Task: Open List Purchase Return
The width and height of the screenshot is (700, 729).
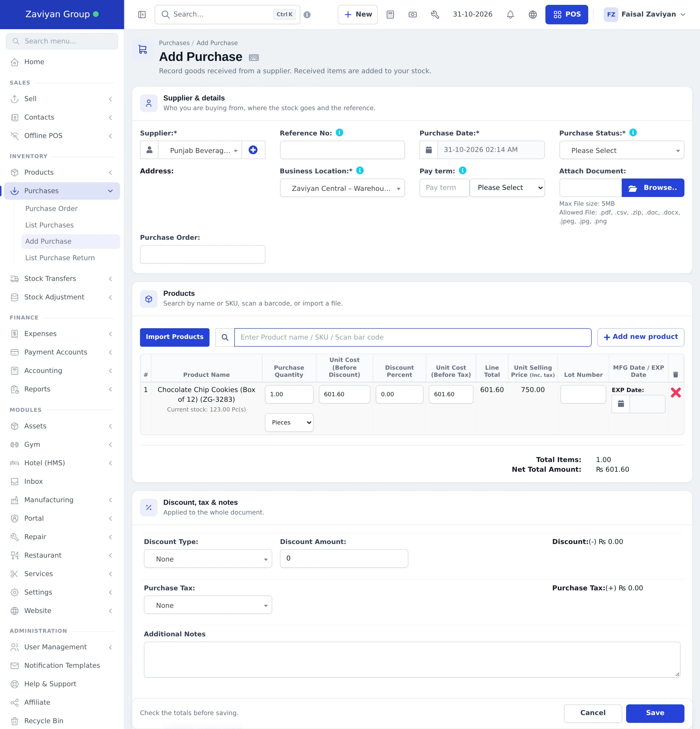Action: [x=60, y=258]
